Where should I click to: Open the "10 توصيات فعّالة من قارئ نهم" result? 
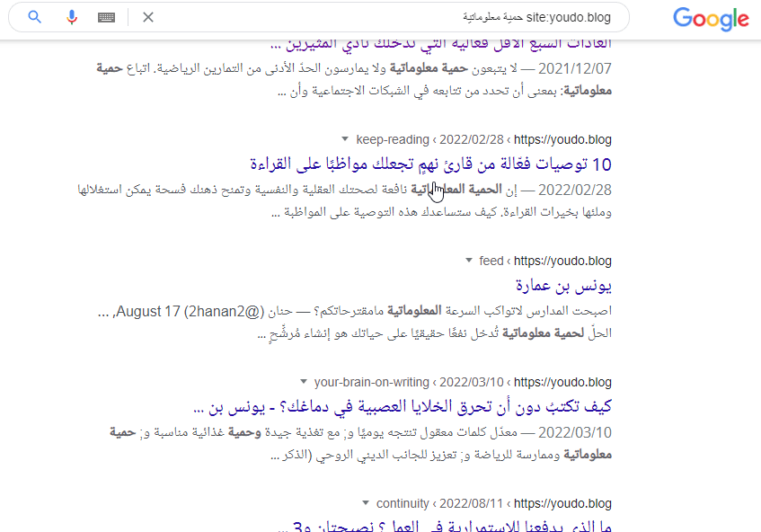[x=431, y=164]
